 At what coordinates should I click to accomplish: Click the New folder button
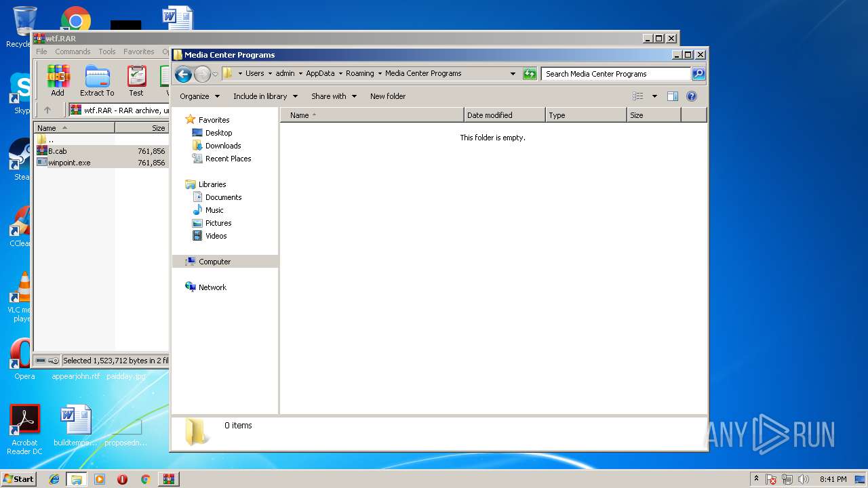[388, 96]
